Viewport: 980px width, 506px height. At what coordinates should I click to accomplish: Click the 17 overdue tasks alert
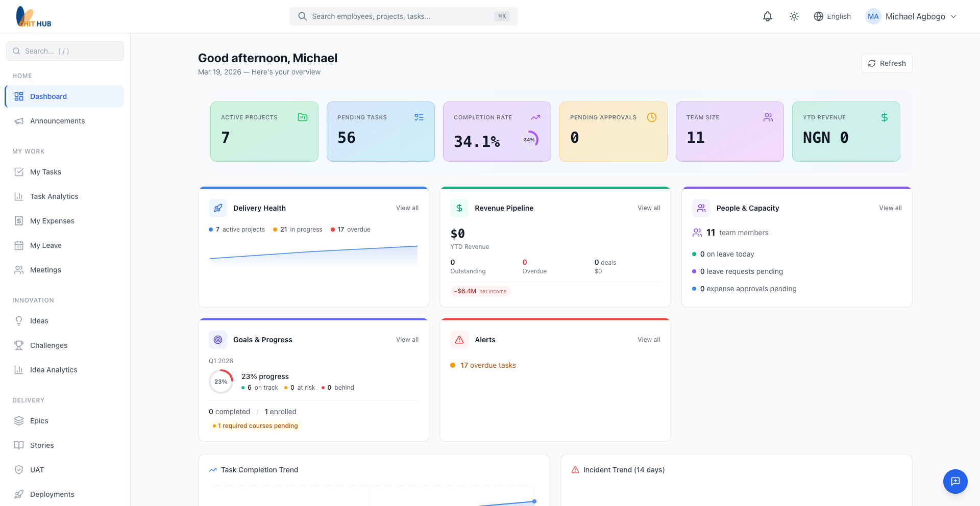tap(488, 365)
